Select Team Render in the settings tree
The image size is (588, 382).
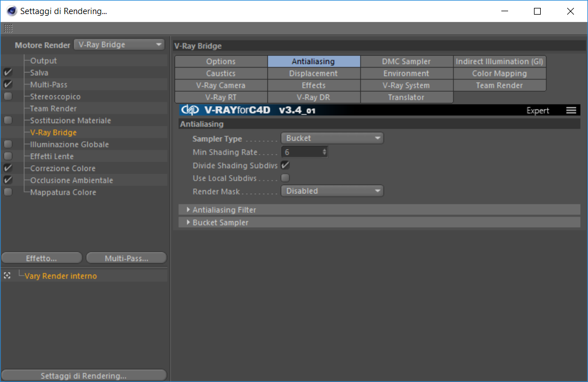[53, 109]
